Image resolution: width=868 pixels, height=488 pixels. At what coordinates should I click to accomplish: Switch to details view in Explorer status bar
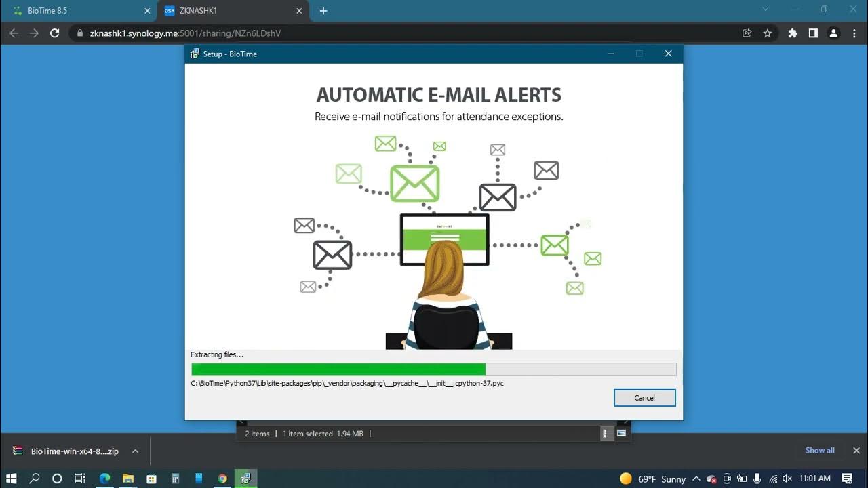[x=608, y=434]
